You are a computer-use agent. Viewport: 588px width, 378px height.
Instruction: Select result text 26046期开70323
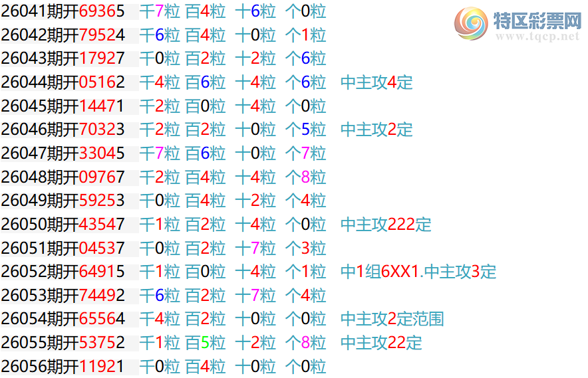(63, 130)
